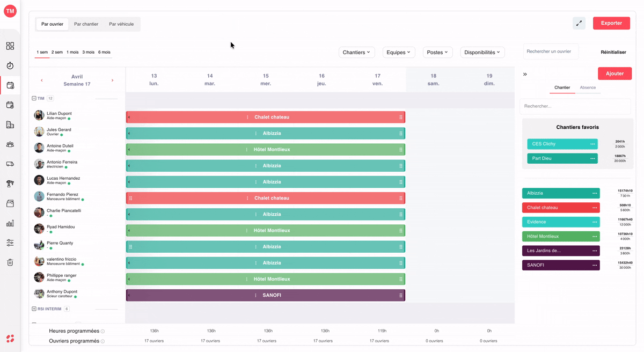Collapse the right panel with double chevron

(x=525, y=74)
